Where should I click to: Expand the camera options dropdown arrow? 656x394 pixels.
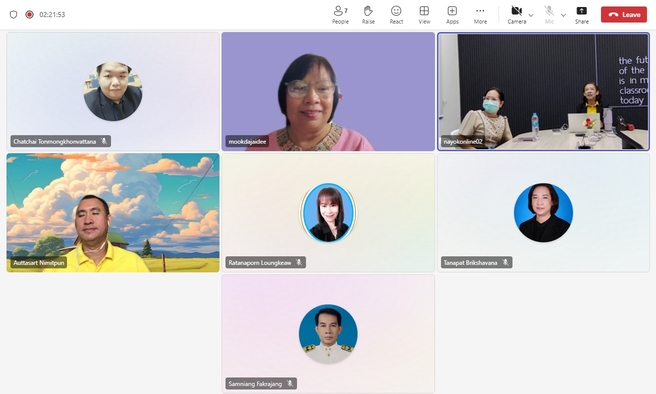click(531, 15)
